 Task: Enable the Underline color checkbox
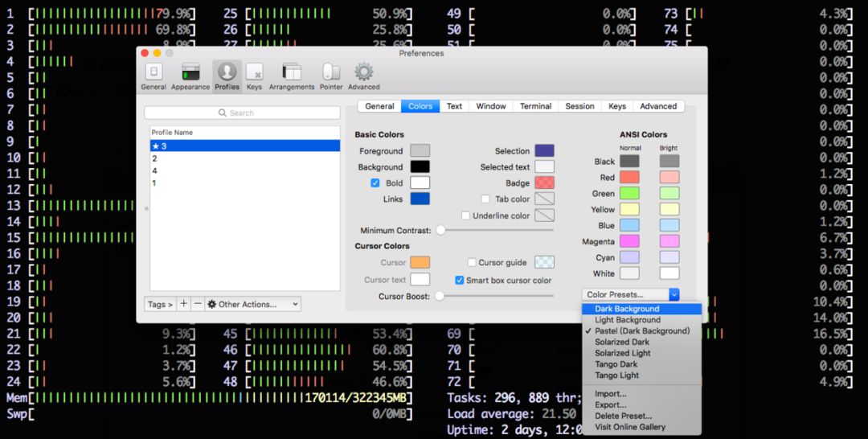pyautogui.click(x=465, y=215)
